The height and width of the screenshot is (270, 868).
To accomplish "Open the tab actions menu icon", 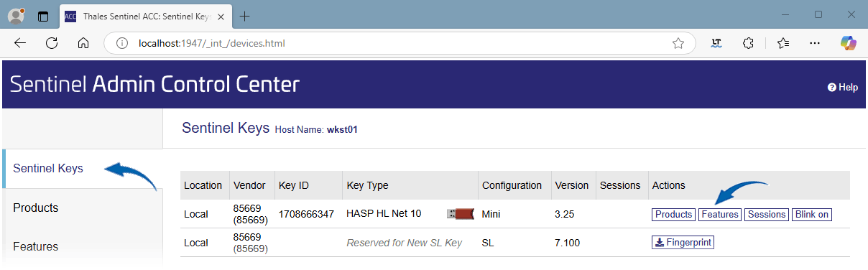I will coord(43,16).
